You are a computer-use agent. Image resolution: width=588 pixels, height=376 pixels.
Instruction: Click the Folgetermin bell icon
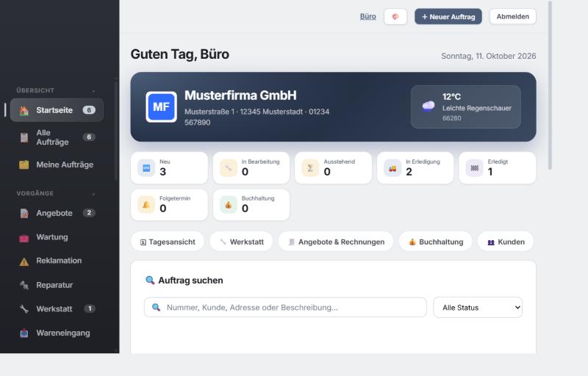(146, 205)
